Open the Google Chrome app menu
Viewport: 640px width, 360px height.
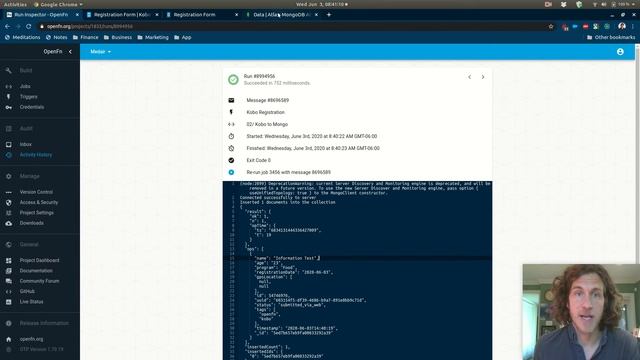58,4
